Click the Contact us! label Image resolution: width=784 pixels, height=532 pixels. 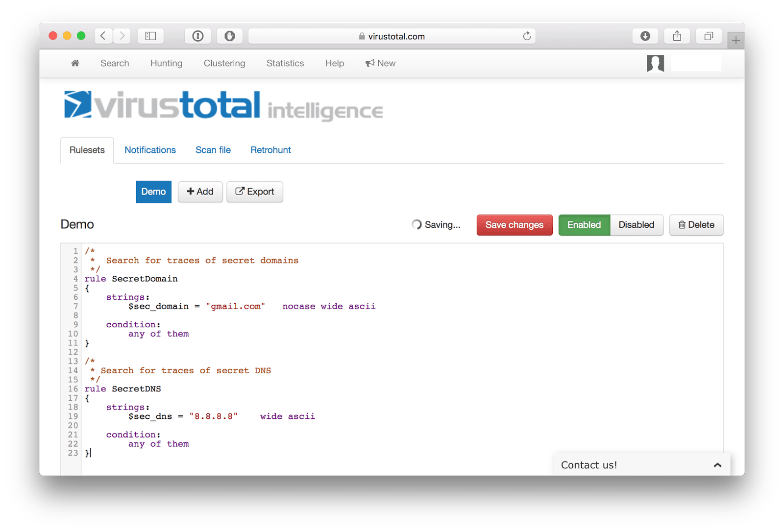click(589, 465)
